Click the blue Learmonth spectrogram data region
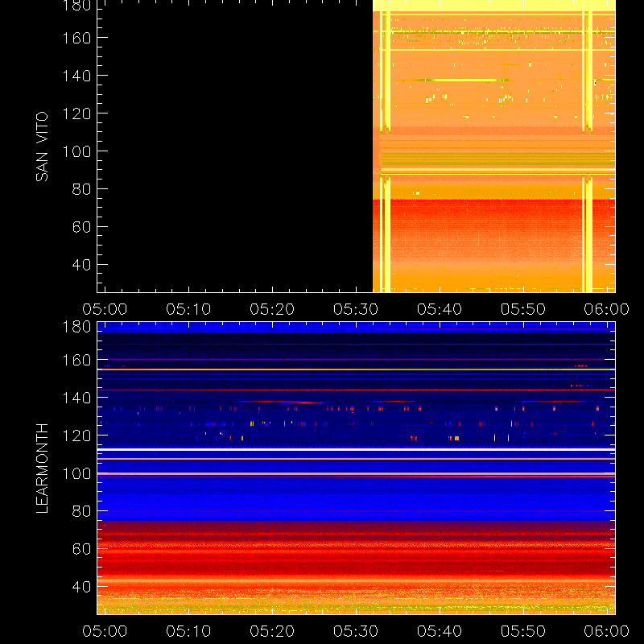The image size is (644, 644). (356, 469)
